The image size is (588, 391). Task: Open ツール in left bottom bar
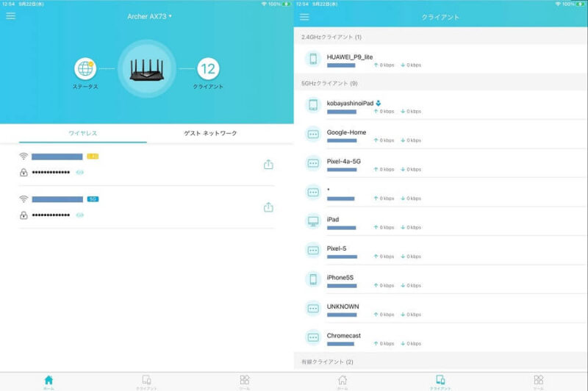[245, 382]
